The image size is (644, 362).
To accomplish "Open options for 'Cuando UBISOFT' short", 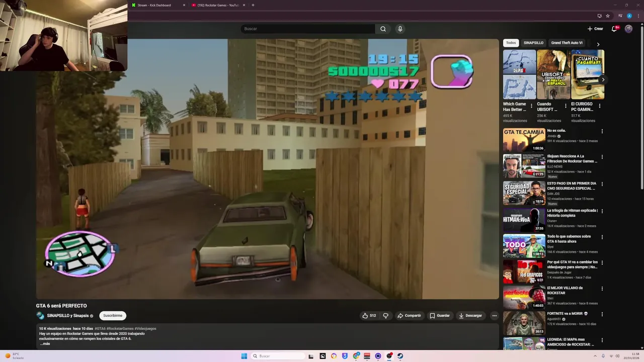I will [x=566, y=106].
